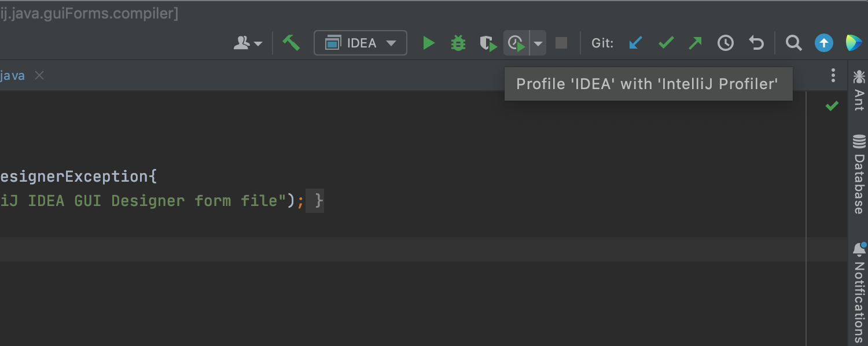Commit changes with Git checkmark icon
Screen dimensions: 868x346
click(x=666, y=43)
